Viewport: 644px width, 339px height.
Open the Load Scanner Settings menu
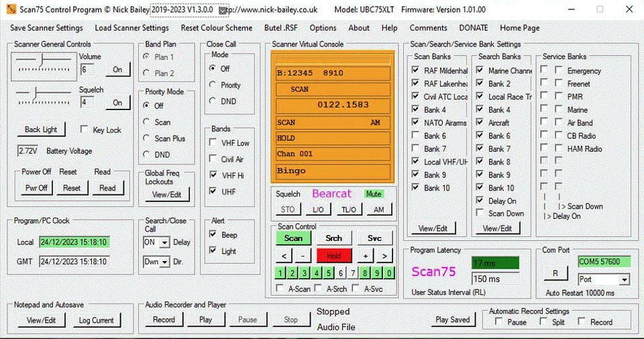(132, 28)
